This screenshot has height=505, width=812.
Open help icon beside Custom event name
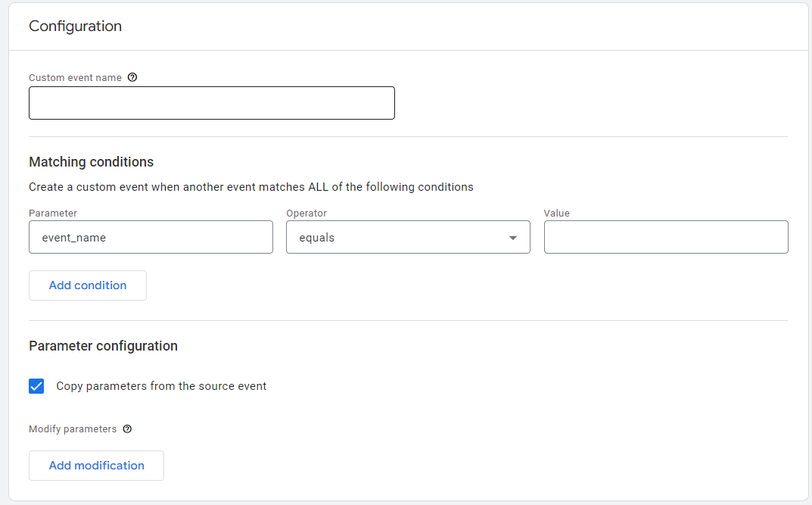point(132,77)
